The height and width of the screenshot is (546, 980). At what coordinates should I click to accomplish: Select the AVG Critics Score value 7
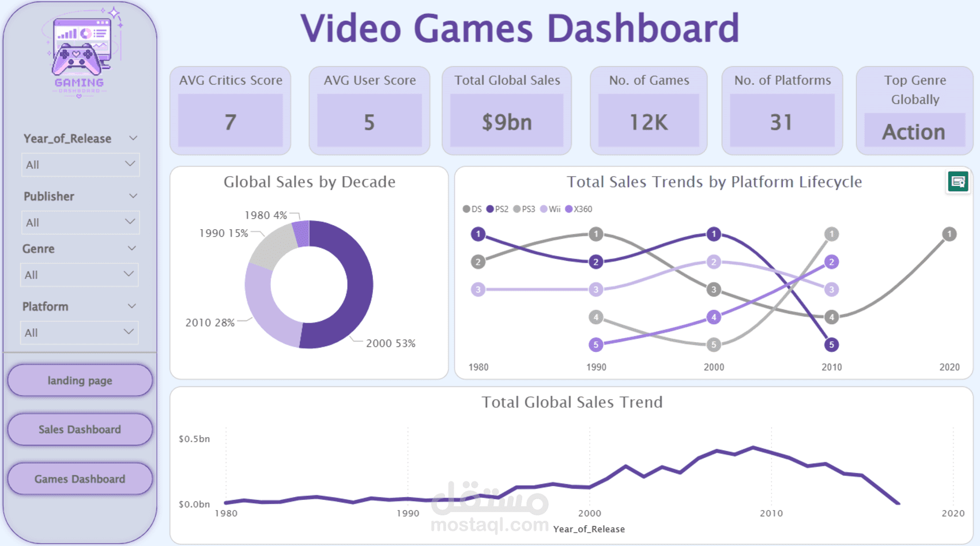(x=231, y=122)
